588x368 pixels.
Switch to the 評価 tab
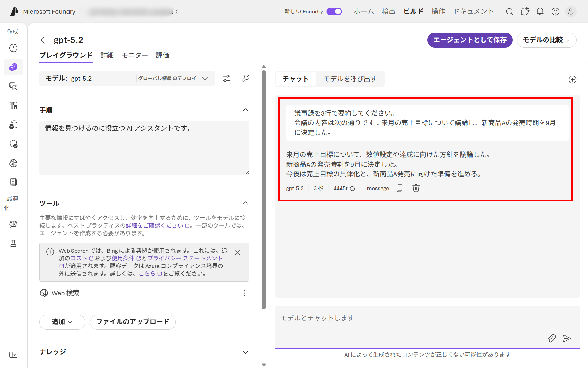coord(163,55)
